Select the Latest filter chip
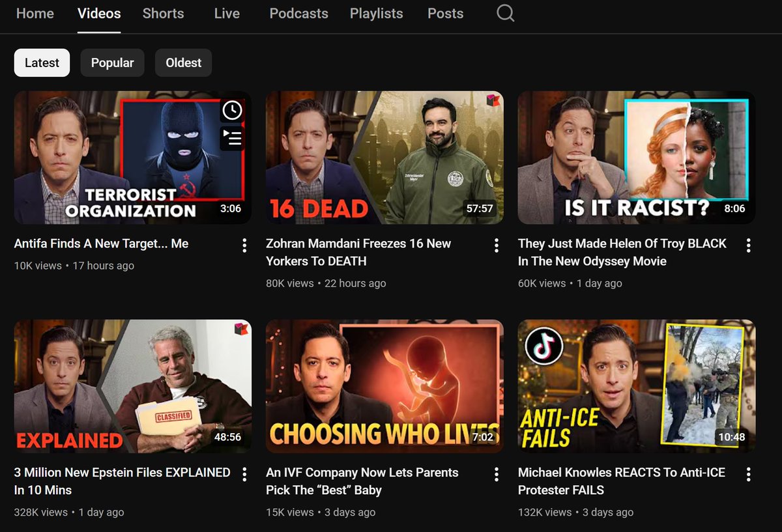Image resolution: width=782 pixels, height=532 pixels. (42, 63)
